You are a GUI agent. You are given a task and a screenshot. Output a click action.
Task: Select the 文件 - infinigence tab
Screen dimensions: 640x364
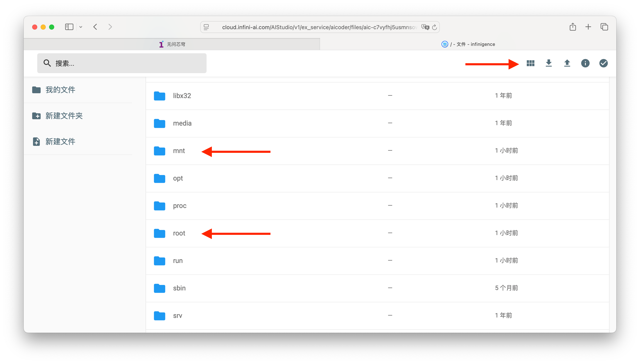[468, 44]
